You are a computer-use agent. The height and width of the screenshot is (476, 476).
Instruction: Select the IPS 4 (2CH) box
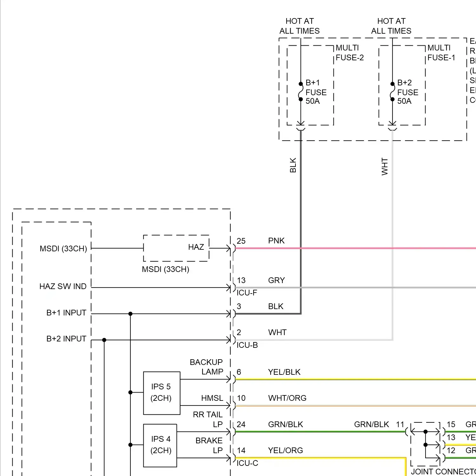[160, 445]
